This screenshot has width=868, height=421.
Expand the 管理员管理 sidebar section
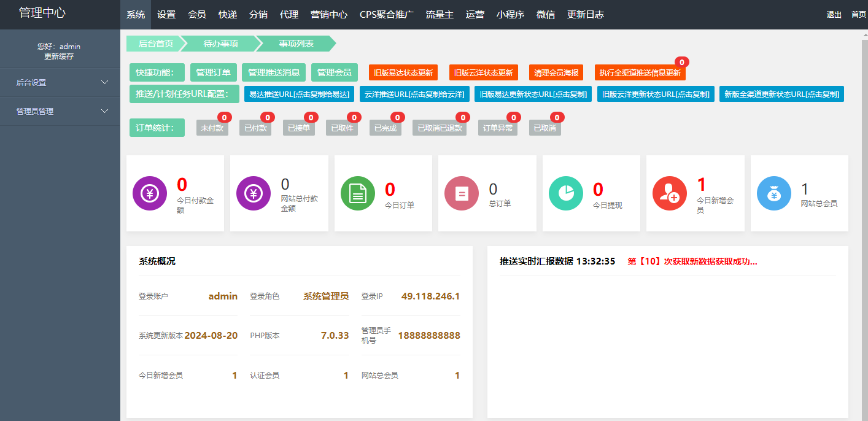(x=60, y=111)
